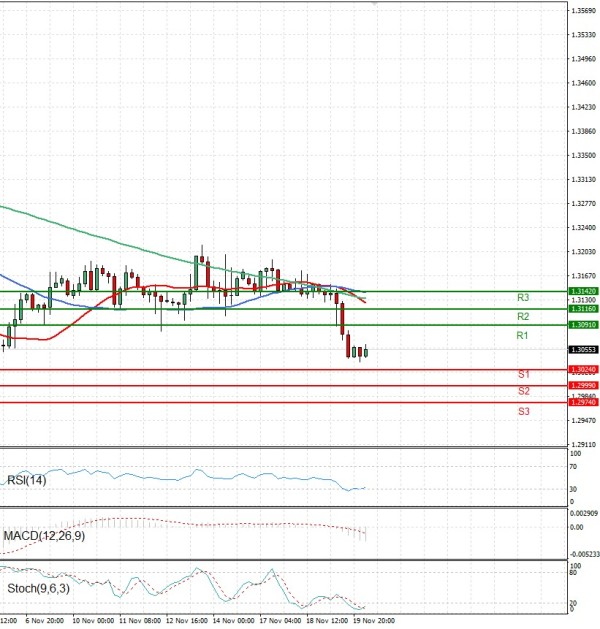
Task: Click the R2 resistance label
Action: click(x=522, y=316)
